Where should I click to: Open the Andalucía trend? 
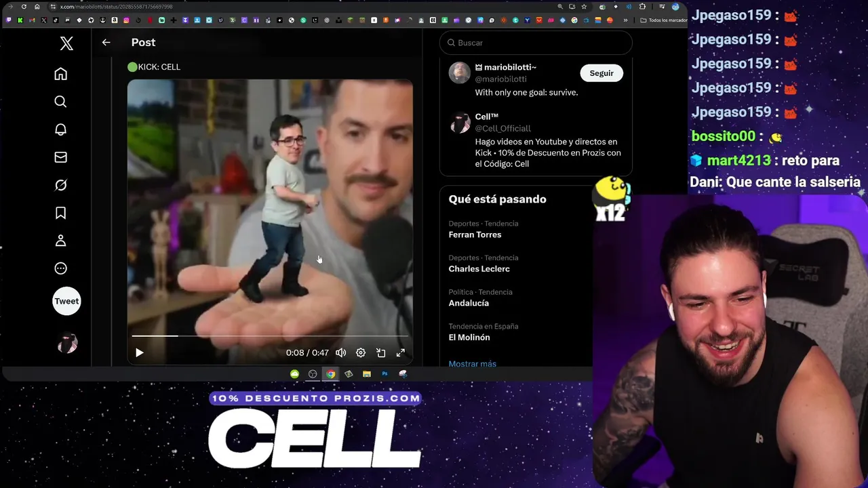(469, 303)
